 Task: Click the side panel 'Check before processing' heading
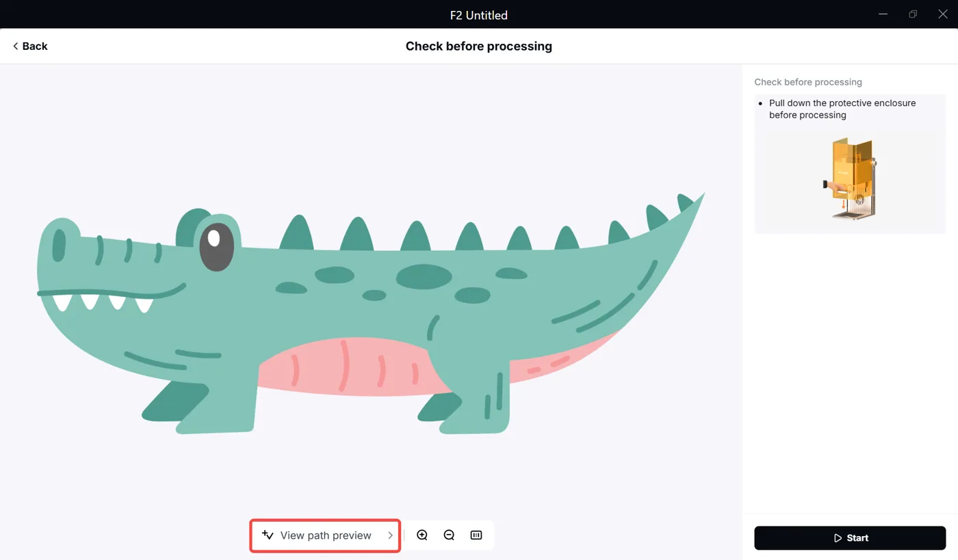tap(808, 82)
